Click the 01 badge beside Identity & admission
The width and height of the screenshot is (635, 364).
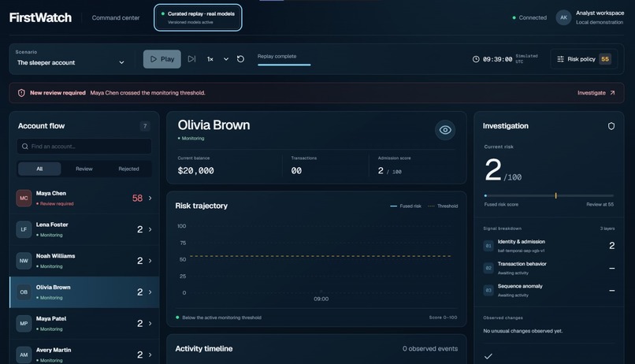point(488,246)
